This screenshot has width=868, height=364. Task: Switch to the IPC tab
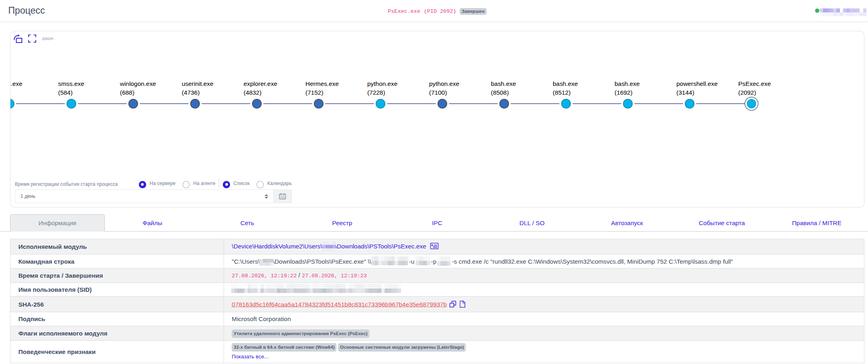(437, 223)
